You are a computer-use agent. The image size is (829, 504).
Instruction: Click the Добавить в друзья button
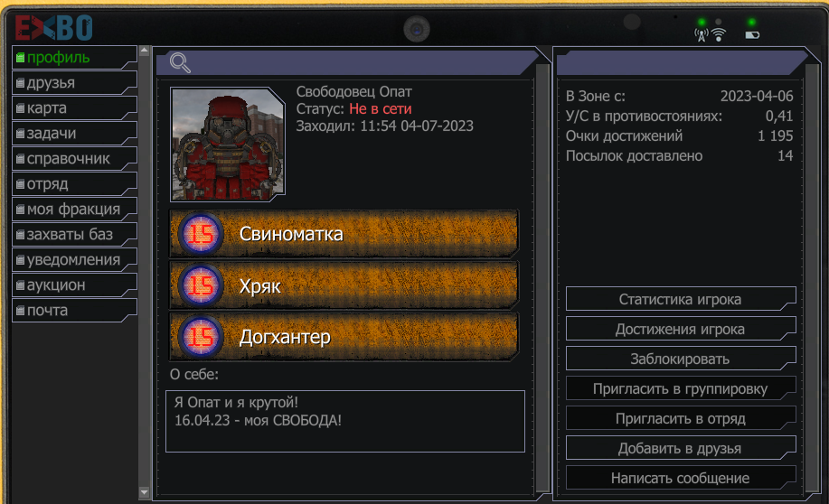pyautogui.click(x=681, y=449)
